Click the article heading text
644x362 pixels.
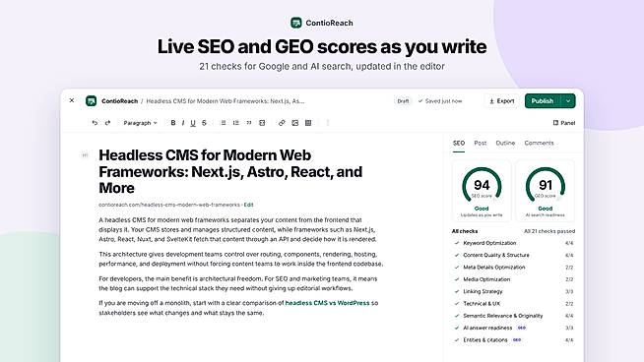[230, 171]
